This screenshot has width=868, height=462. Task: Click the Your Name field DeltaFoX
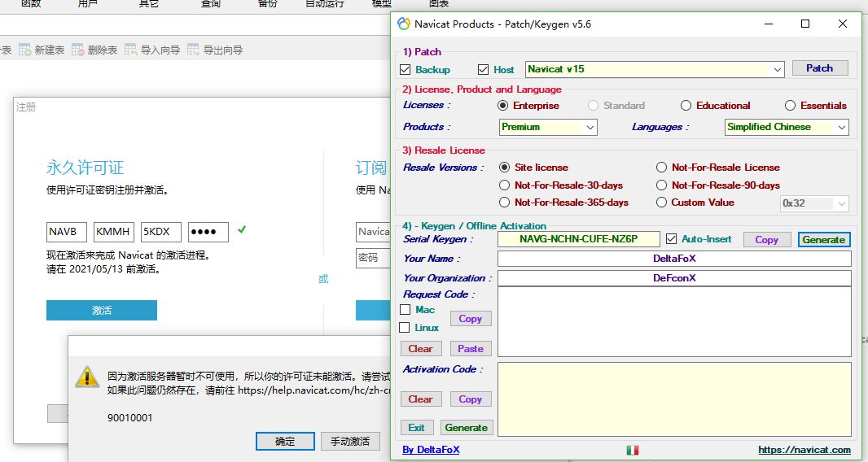click(674, 259)
